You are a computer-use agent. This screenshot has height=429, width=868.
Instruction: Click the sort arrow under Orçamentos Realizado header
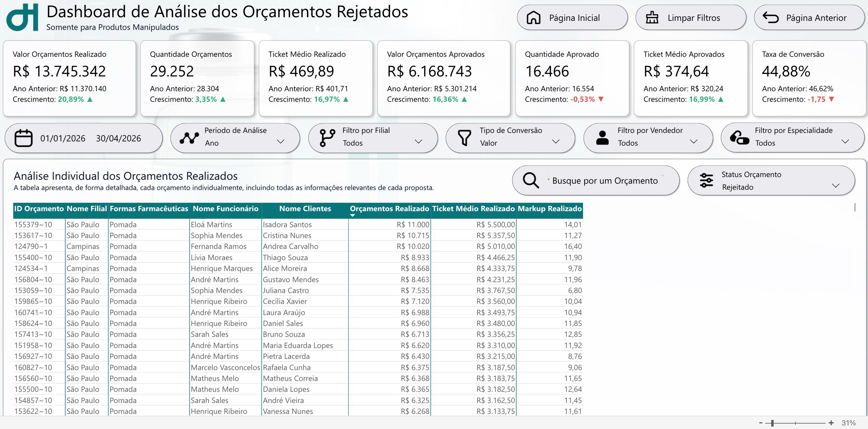coord(352,215)
